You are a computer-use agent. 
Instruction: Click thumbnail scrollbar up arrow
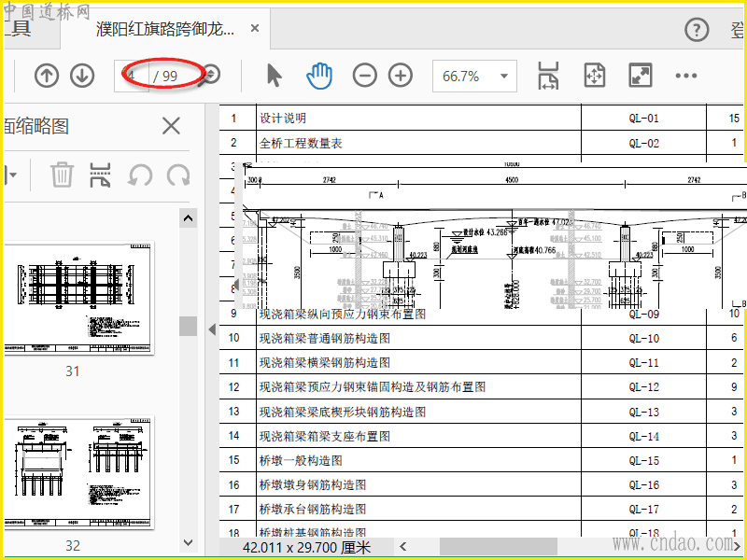point(189,218)
